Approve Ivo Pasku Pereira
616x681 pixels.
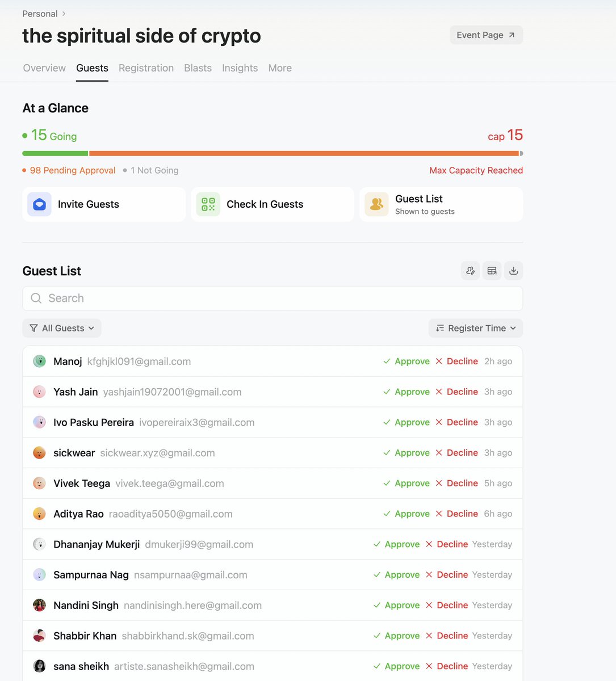click(x=407, y=422)
